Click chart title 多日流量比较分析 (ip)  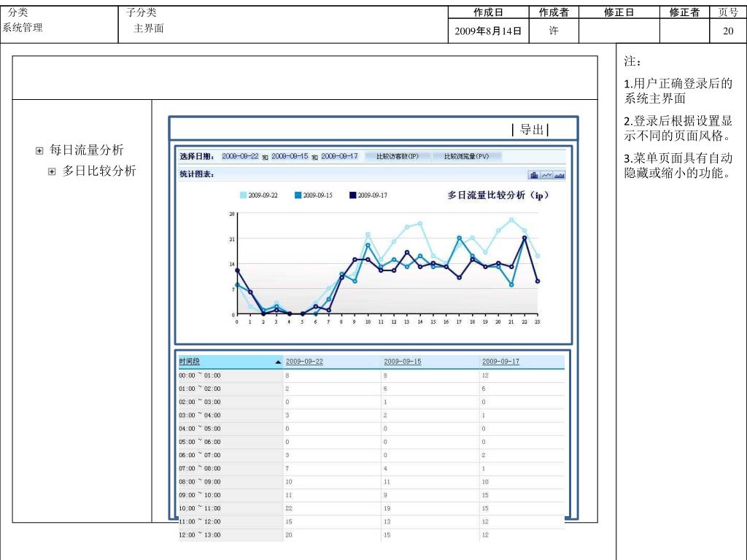coord(498,195)
